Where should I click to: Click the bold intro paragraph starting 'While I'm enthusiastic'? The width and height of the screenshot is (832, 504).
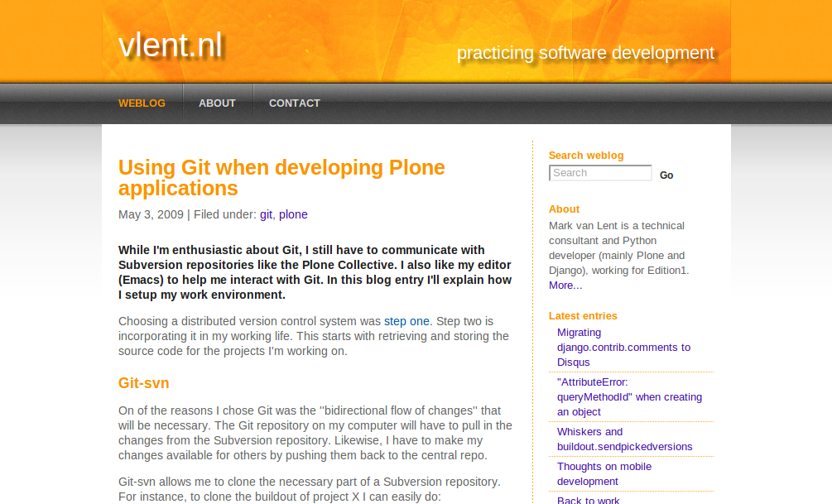pyautogui.click(x=315, y=272)
